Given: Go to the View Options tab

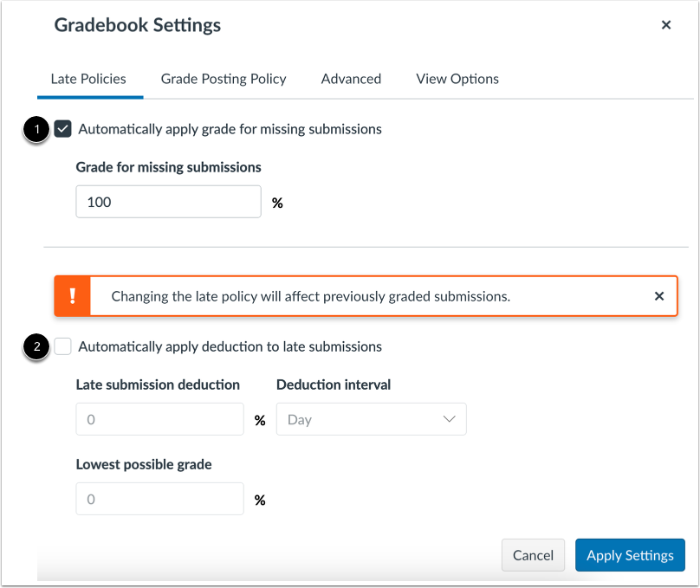Looking at the screenshot, I should [x=457, y=79].
